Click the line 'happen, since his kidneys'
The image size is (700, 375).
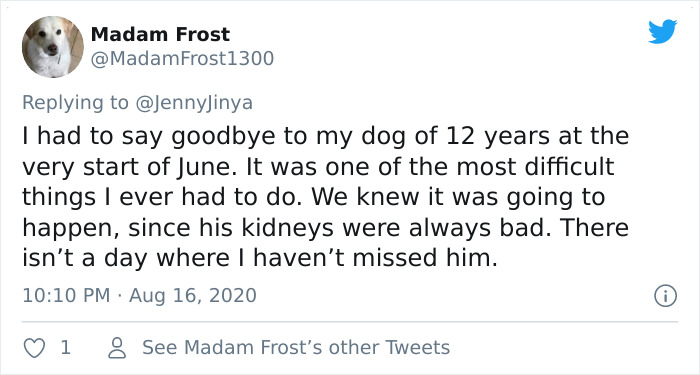pyautogui.click(x=325, y=228)
